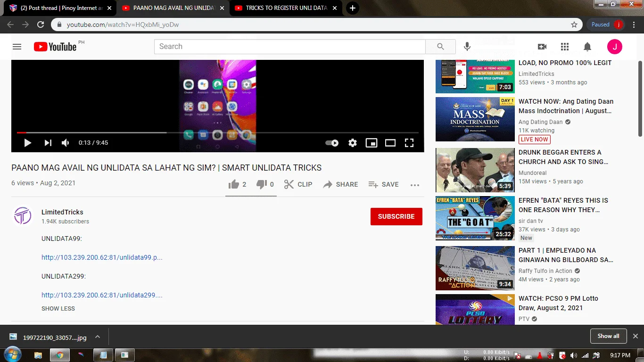644x362 pixels.
Task: Open the system volume speaker icon
Action: 574,355
